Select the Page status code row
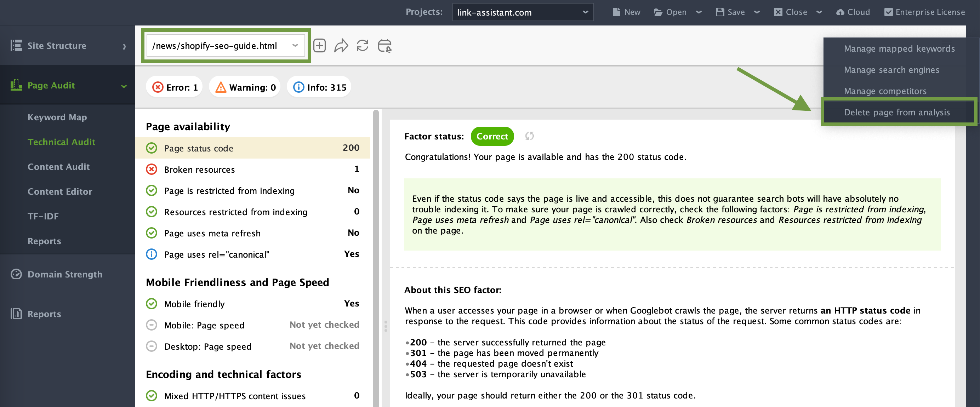The height and width of the screenshot is (407, 980). point(252,148)
